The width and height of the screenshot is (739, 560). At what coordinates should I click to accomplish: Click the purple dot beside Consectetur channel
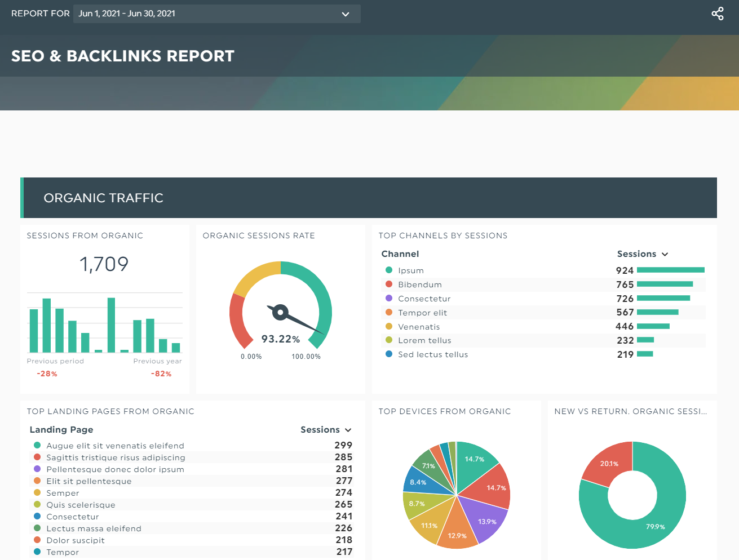389,299
